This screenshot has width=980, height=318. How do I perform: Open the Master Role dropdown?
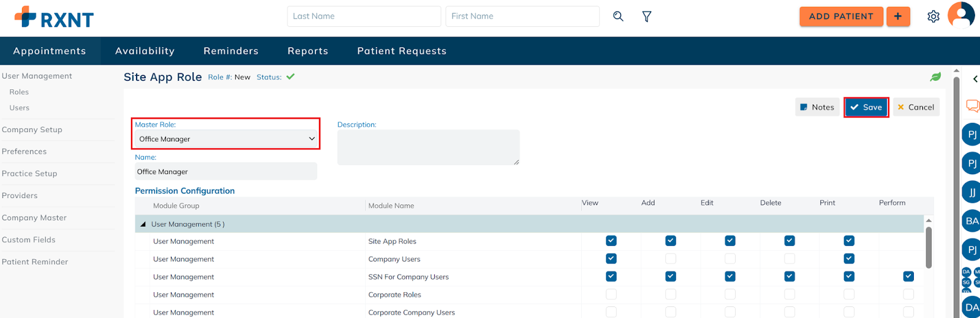click(x=226, y=139)
